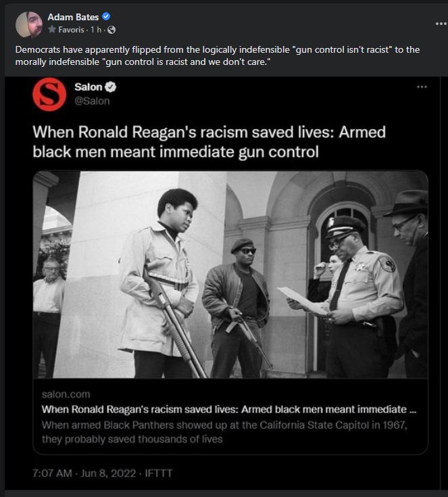The image size is (448, 497).
Task: Open Adam Bates profile name link
Action: [73, 17]
